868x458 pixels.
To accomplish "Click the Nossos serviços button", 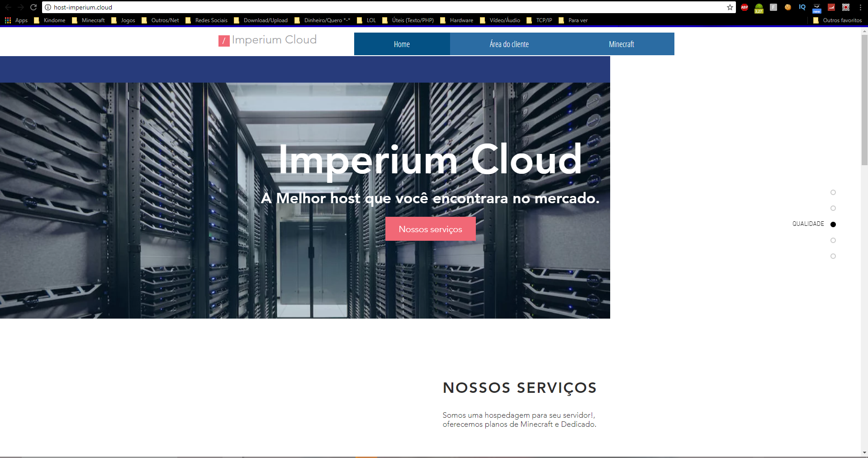I will (x=431, y=229).
